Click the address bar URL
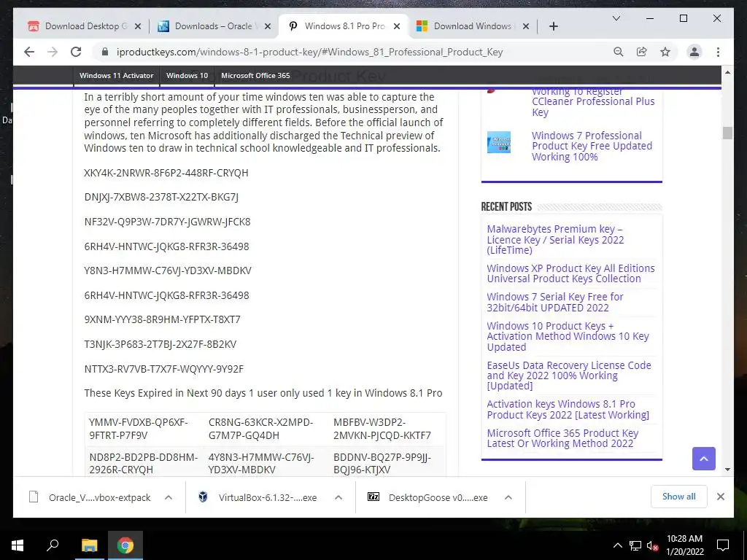The height and width of the screenshot is (560, 747). [309, 52]
